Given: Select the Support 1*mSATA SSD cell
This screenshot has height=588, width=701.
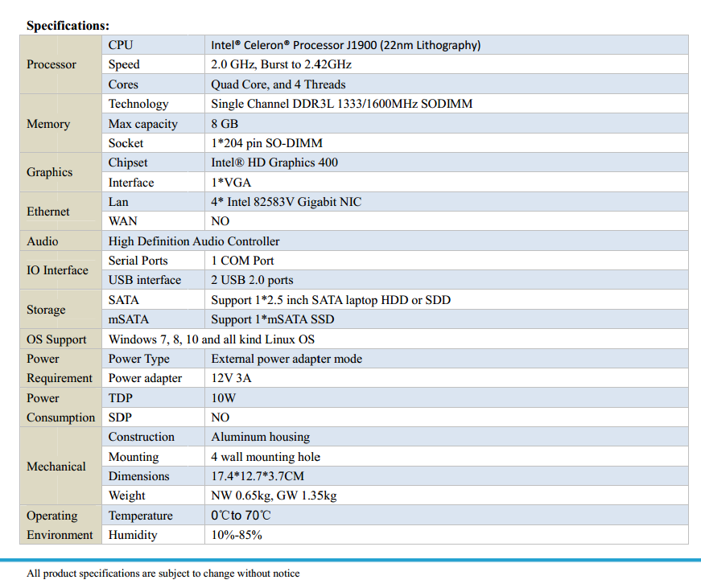Looking at the screenshot, I should [272, 319].
